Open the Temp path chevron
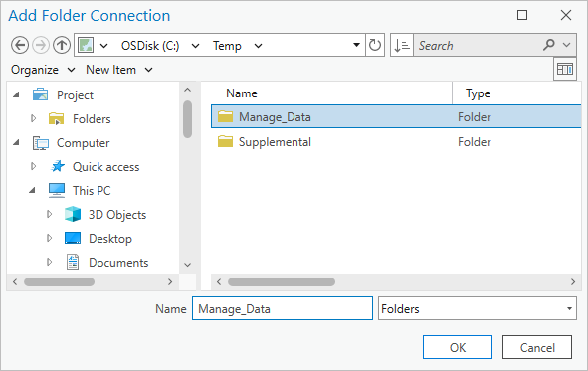The image size is (588, 371). (x=258, y=46)
